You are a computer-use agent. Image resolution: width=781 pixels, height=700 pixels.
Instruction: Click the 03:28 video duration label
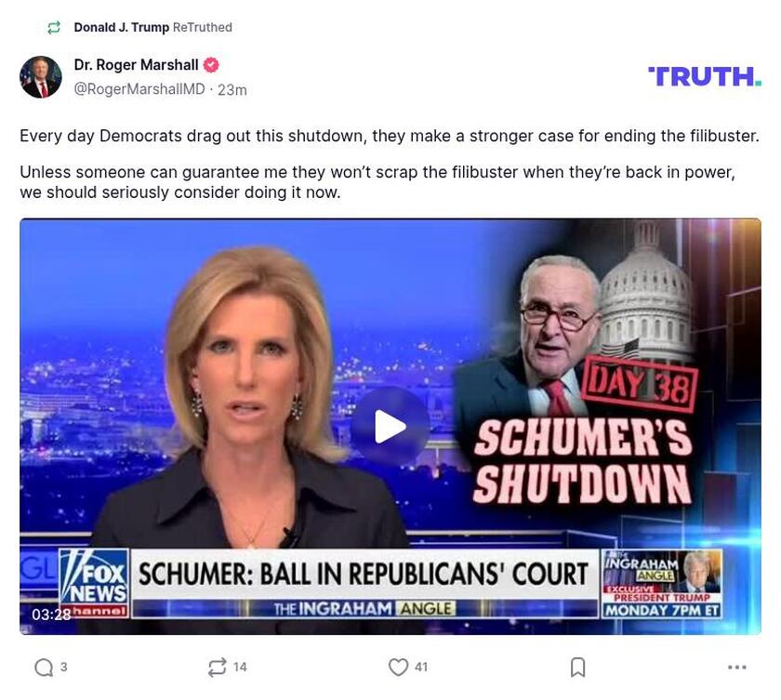click(x=51, y=614)
